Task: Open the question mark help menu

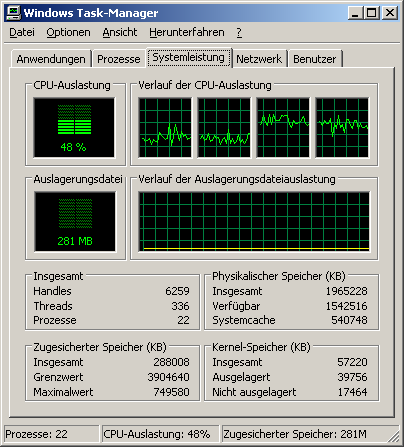Action: [239, 32]
